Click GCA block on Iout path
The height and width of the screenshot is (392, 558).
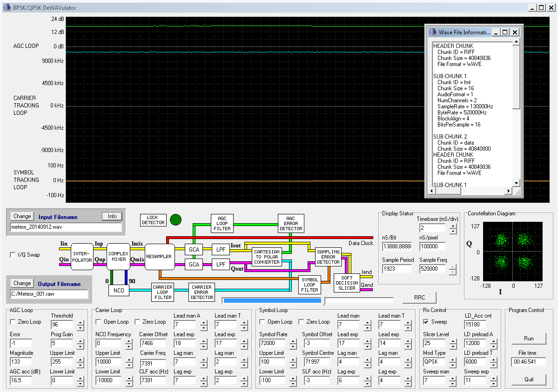point(194,250)
